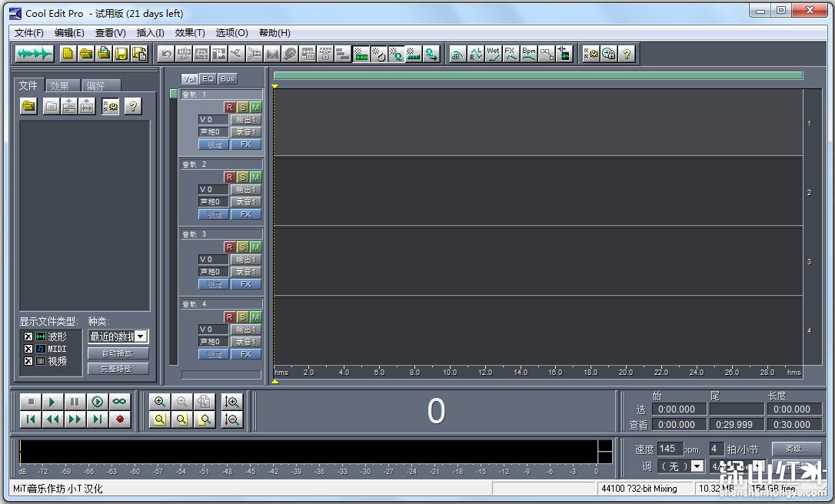This screenshot has width=835, height=504.
Task: Save the session with the disk toolbar icon
Action: coord(121,53)
